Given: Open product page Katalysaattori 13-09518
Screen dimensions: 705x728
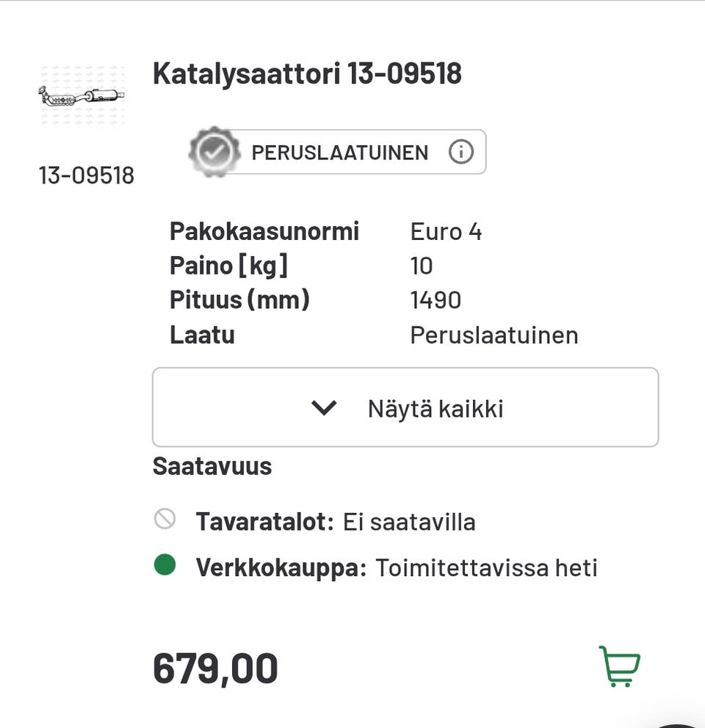Looking at the screenshot, I should tap(307, 73).
